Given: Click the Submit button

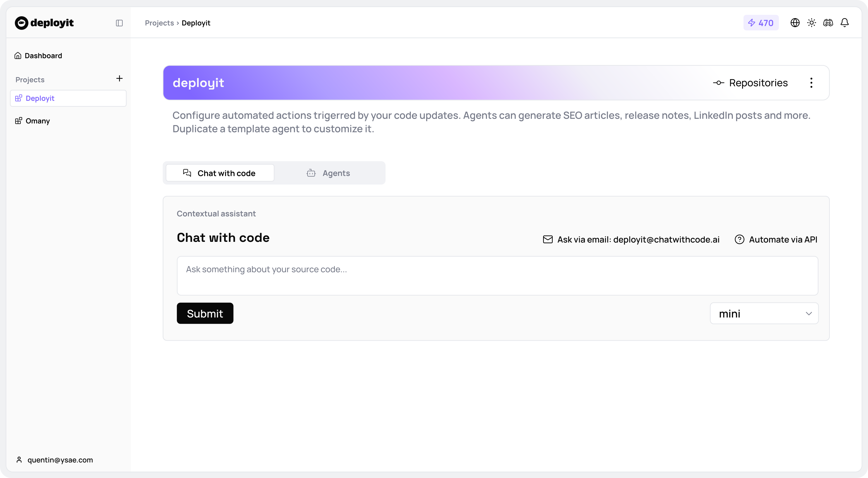Looking at the screenshot, I should 205,313.
